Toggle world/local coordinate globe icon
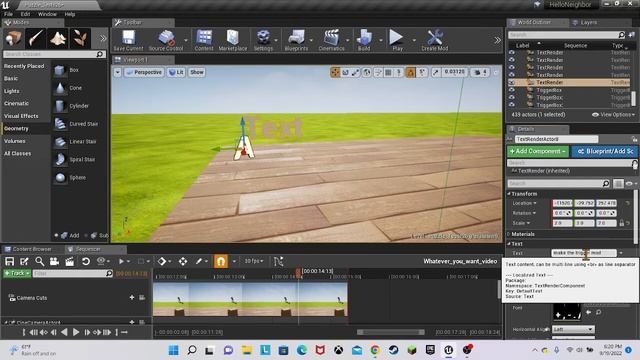This screenshot has height=360, width=640. [367, 72]
